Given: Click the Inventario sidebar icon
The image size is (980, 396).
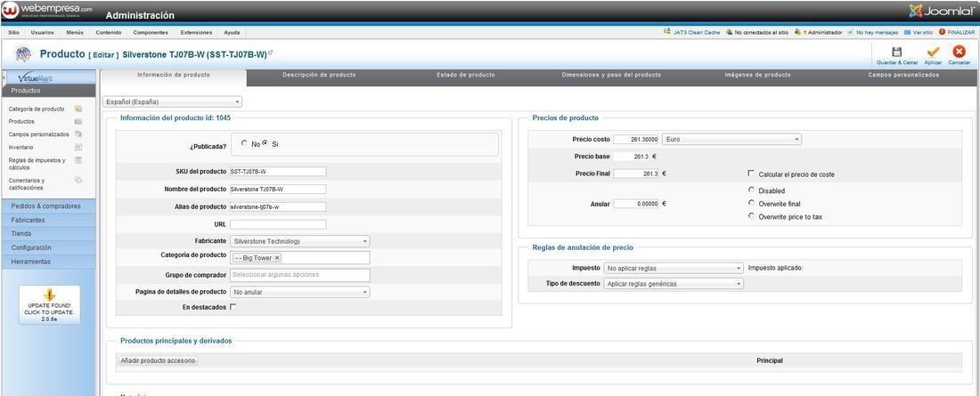Looking at the screenshot, I should [x=78, y=148].
